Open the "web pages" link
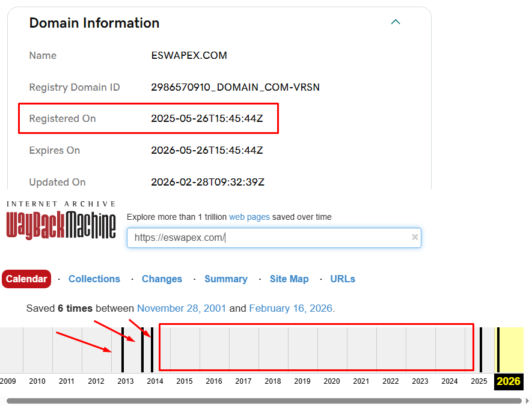The height and width of the screenshot is (409, 532). point(249,217)
